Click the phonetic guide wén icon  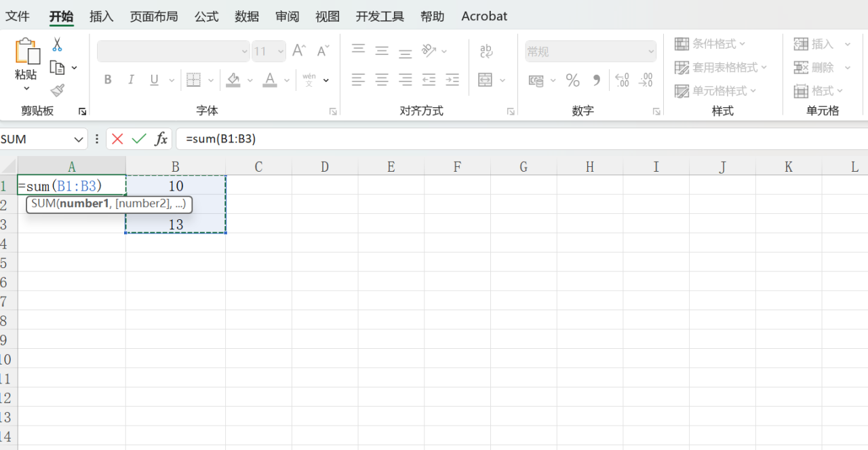309,80
